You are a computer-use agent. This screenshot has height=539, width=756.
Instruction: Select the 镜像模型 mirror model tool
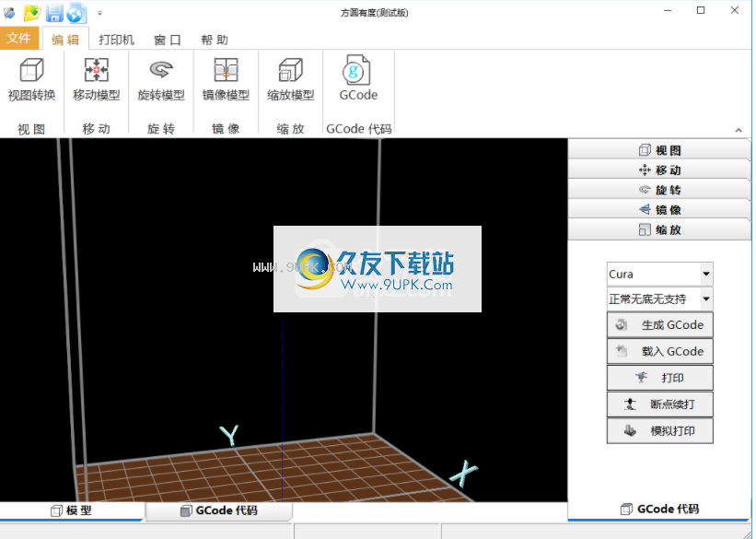coord(226,79)
